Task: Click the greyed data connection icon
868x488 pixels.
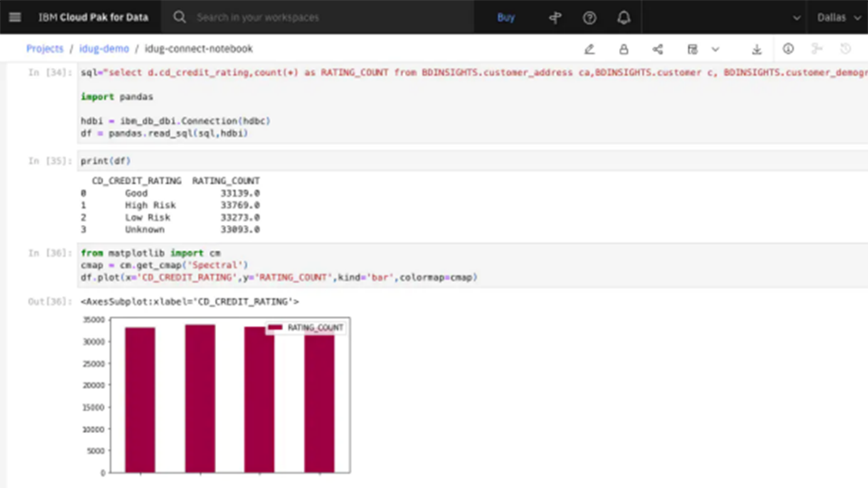Action: pyautogui.click(x=817, y=49)
